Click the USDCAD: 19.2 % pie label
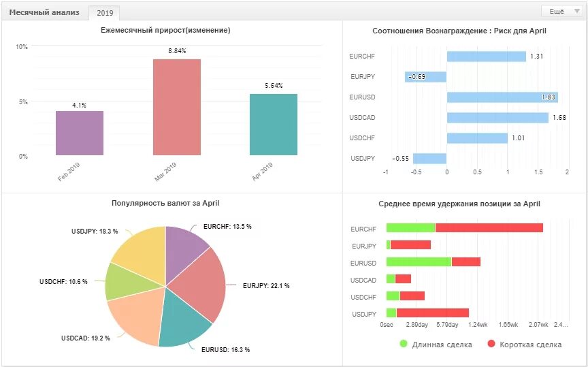 click(x=86, y=338)
